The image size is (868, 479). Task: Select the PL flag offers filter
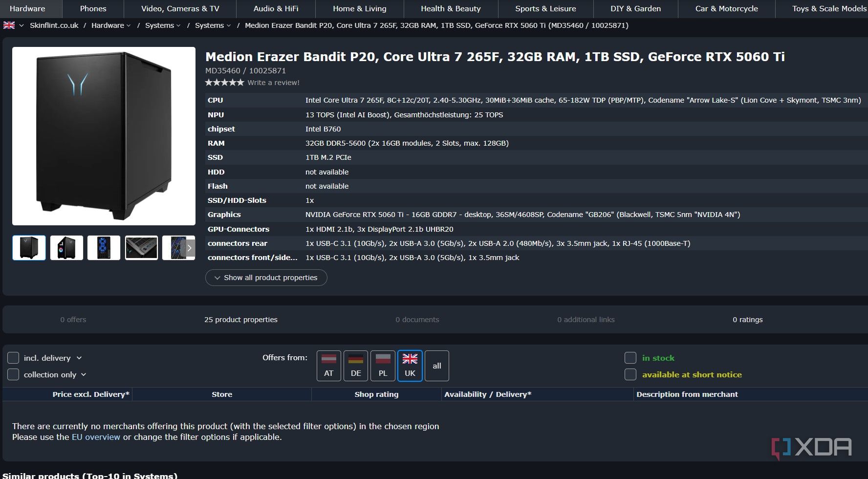(x=383, y=366)
